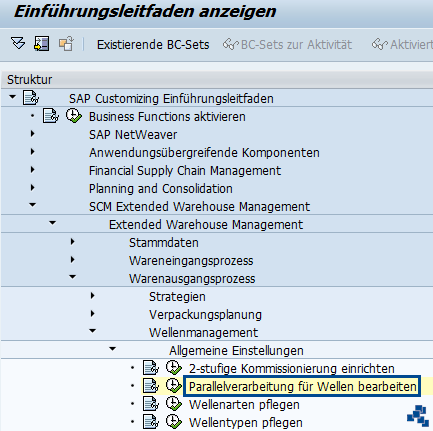Select Planning and Consolidation row
433x431 pixels.
click(161, 189)
